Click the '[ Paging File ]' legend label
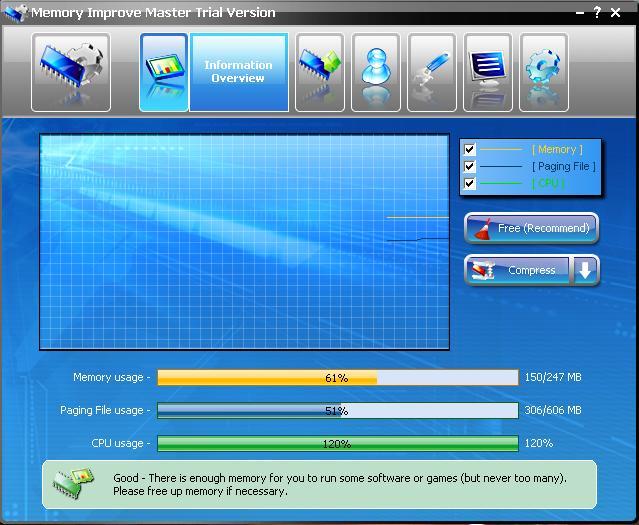This screenshot has height=525, width=639. coord(564,166)
